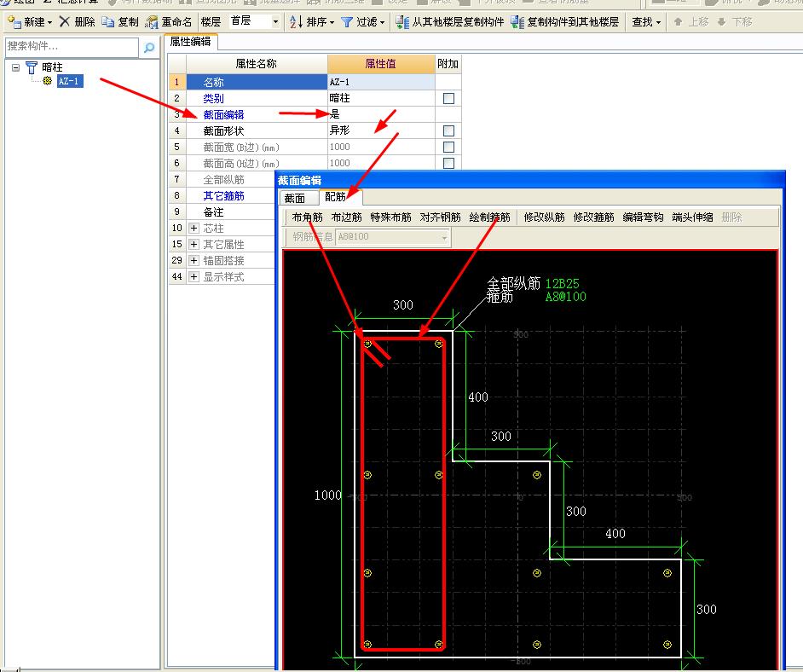The width and height of the screenshot is (803, 672).
Task: Click the 属性名称 column header
Action: click(x=256, y=64)
